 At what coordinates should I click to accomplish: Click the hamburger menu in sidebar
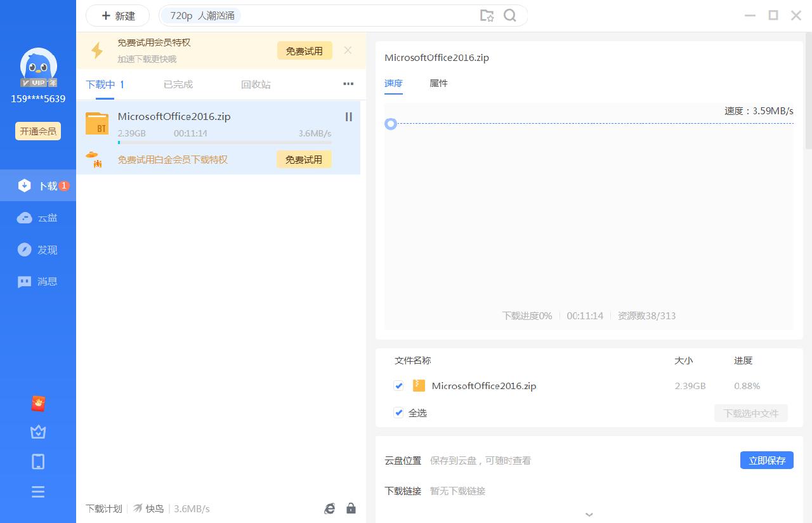(x=38, y=491)
